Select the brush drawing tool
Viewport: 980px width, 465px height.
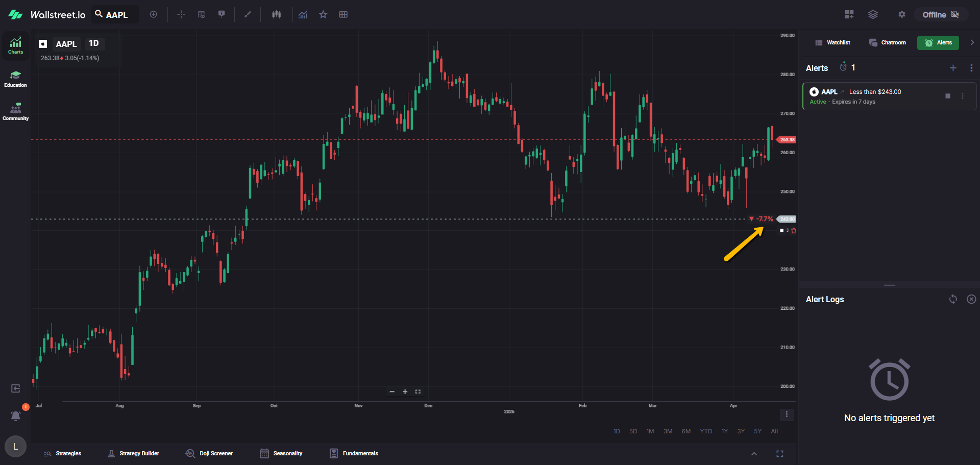(x=248, y=15)
